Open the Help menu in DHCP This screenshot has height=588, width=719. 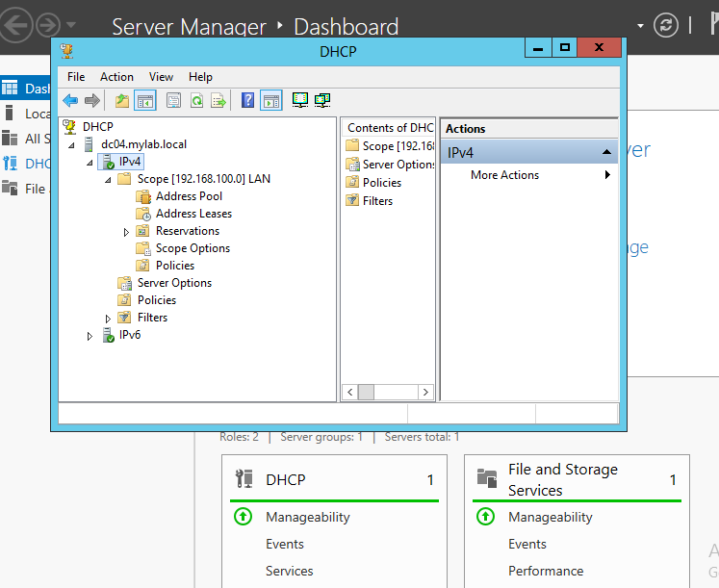200,77
